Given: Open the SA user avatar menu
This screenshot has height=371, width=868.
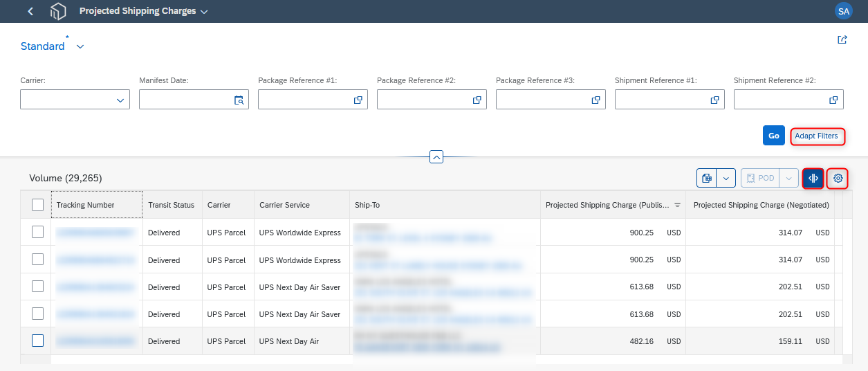Looking at the screenshot, I should (843, 11).
